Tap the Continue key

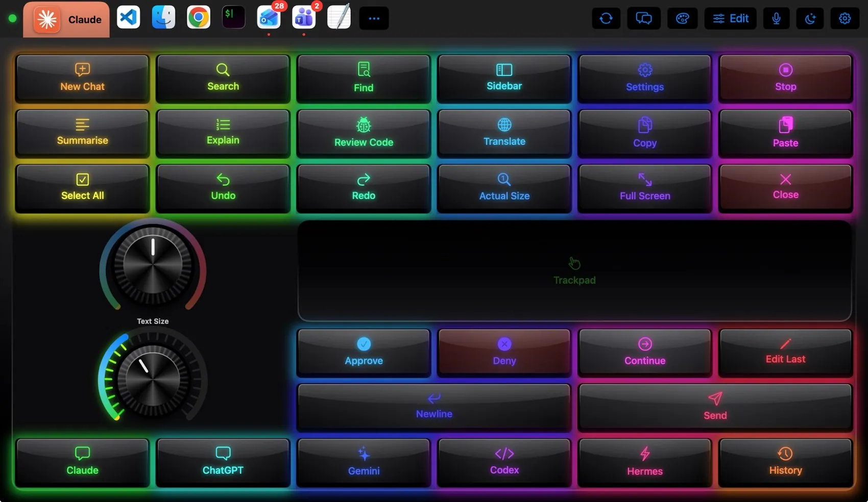[x=645, y=353]
